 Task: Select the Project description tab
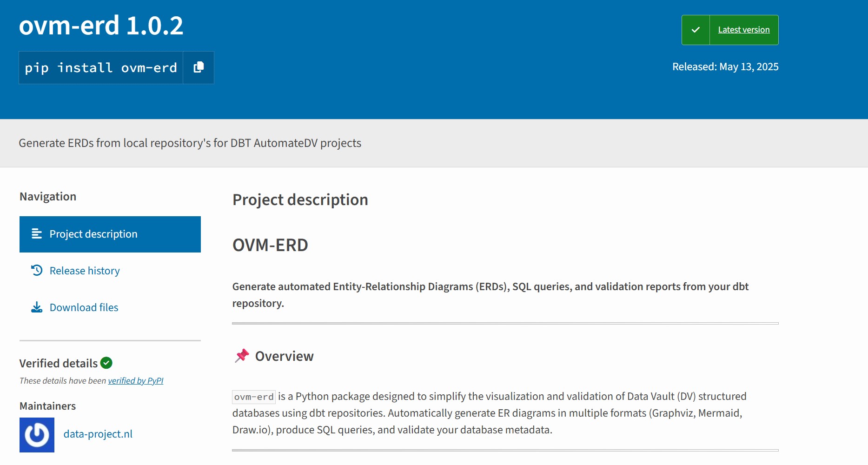point(110,234)
